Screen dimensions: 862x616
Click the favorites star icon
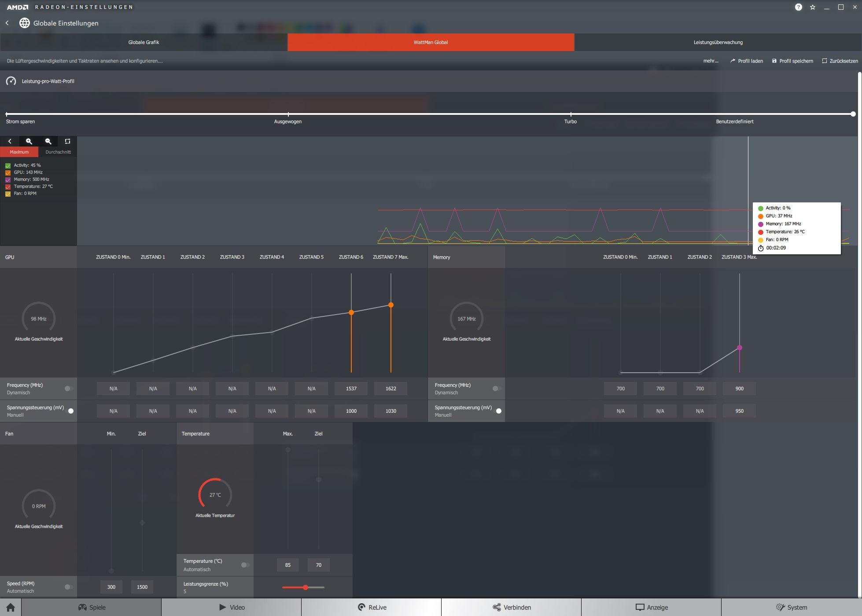tap(813, 7)
